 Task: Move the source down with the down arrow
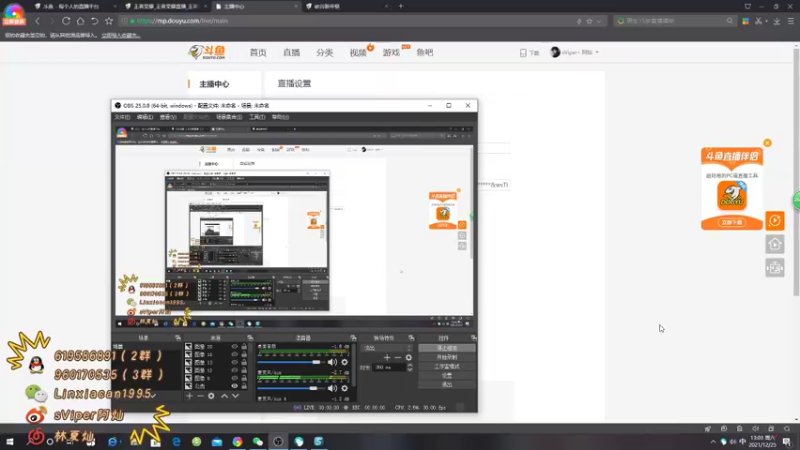(x=235, y=395)
